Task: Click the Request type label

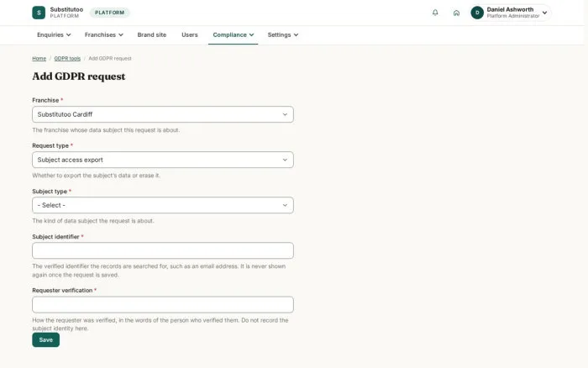Action: (50, 145)
